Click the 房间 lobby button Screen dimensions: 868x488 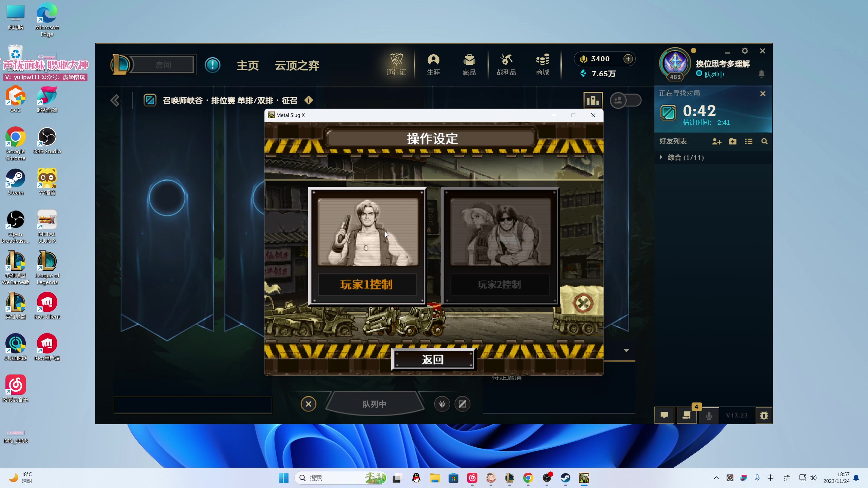163,65
